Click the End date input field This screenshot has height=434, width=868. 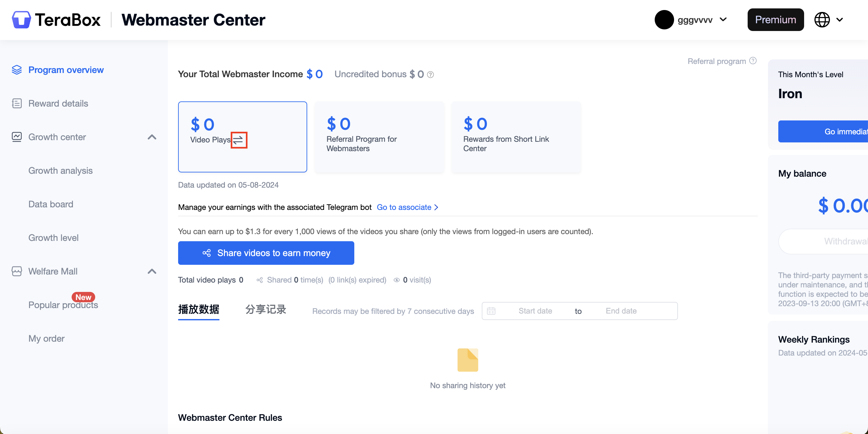[621, 311]
